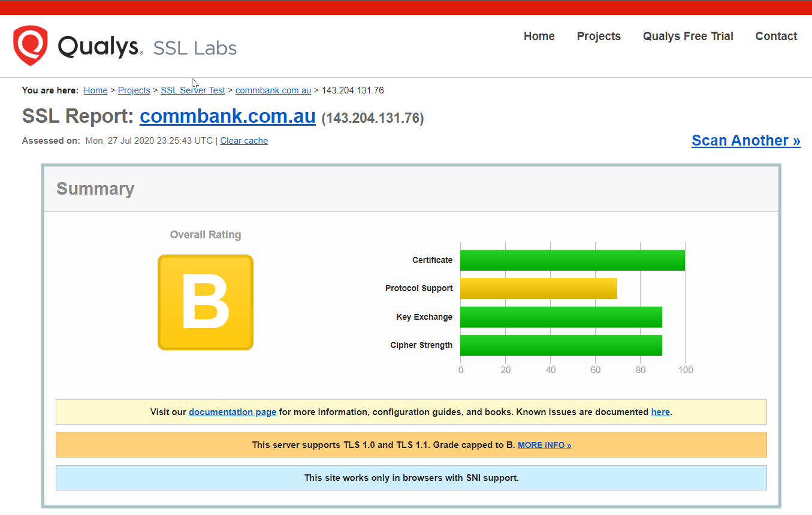Open the documentation page link
812x515 pixels.
click(233, 412)
